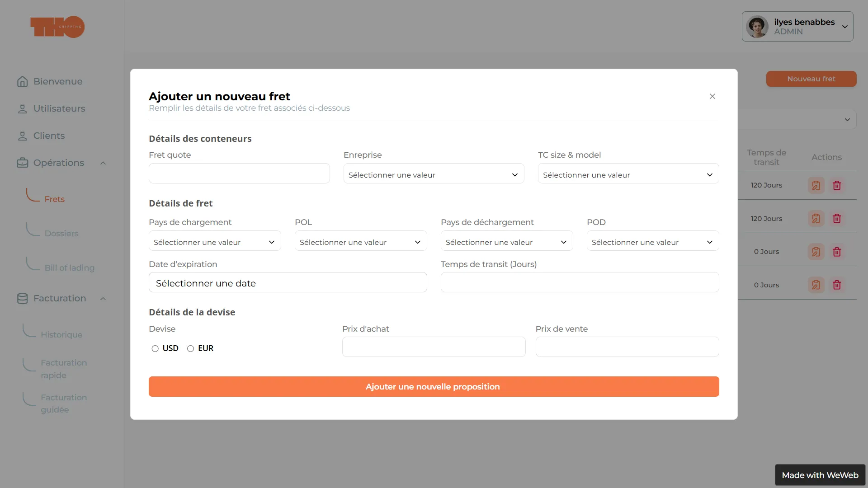This screenshot has width=868, height=488.
Task: Collapse the Opérations section chevron
Action: [x=103, y=163]
